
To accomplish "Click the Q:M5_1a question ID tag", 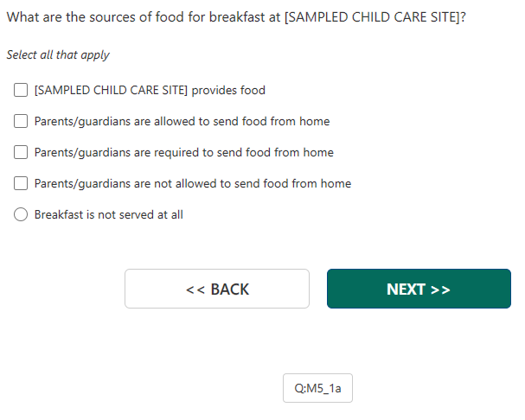I will (x=317, y=388).
